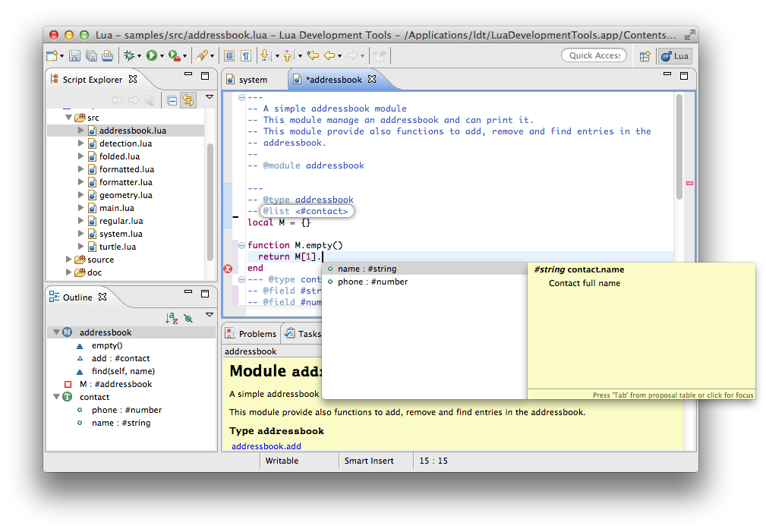Maximize the editor area
This screenshot has width=766, height=532.
684,76
